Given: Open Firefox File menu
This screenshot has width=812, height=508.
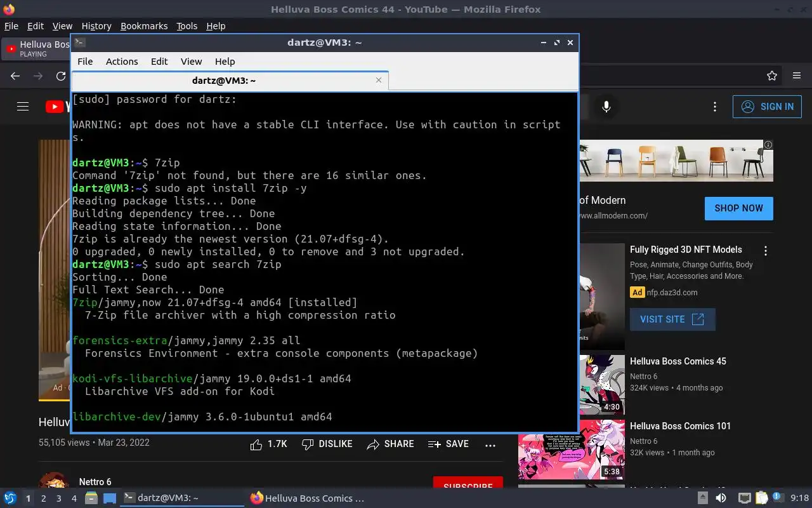Looking at the screenshot, I should [x=11, y=26].
